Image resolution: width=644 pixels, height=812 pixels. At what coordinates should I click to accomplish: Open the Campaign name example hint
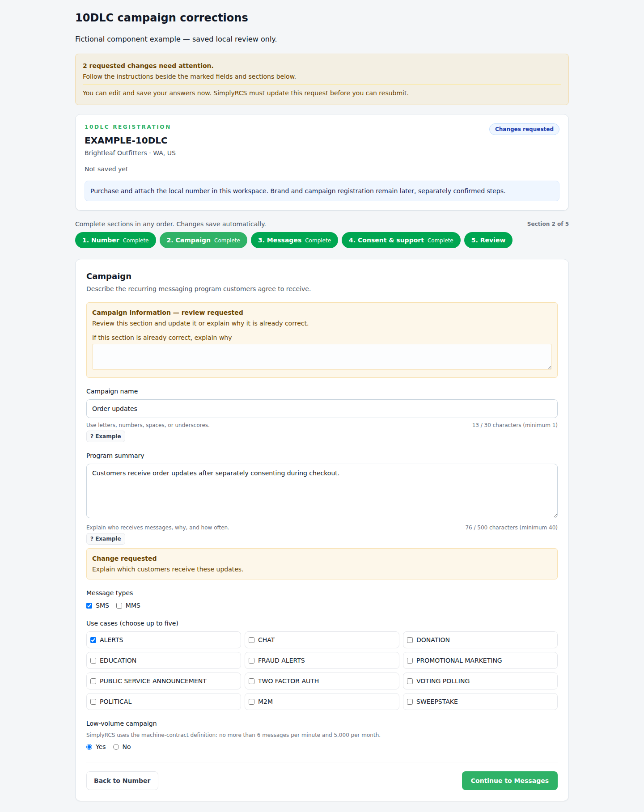pos(106,436)
